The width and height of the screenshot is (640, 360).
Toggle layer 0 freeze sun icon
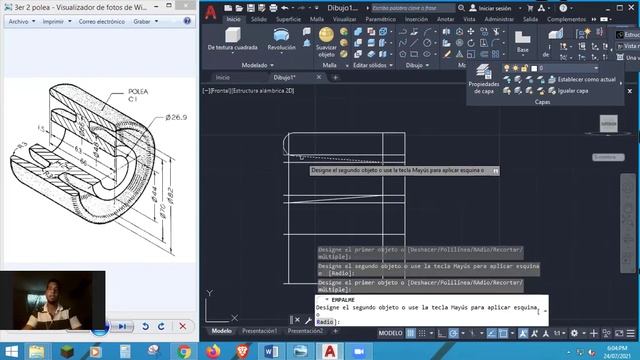[516, 68]
